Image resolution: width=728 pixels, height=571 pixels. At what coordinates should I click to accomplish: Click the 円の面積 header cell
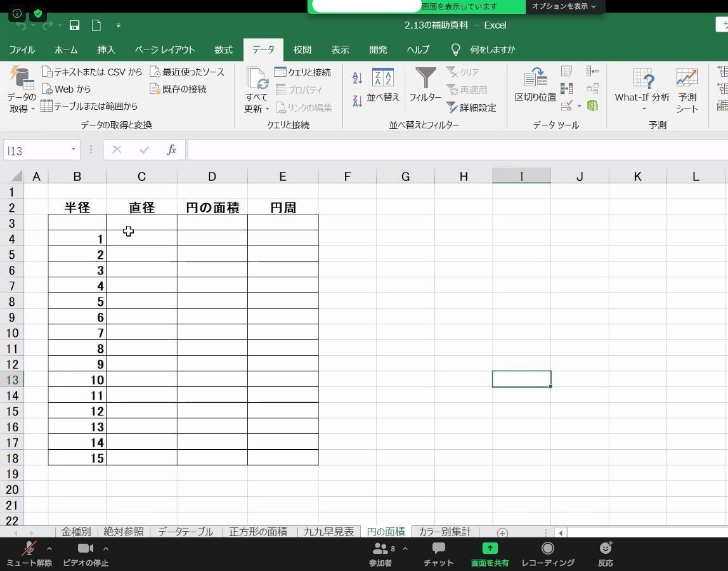pyautogui.click(x=212, y=207)
